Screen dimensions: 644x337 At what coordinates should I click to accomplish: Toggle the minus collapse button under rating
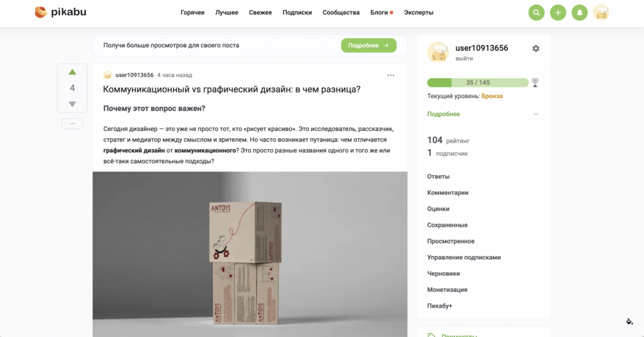pyautogui.click(x=72, y=124)
